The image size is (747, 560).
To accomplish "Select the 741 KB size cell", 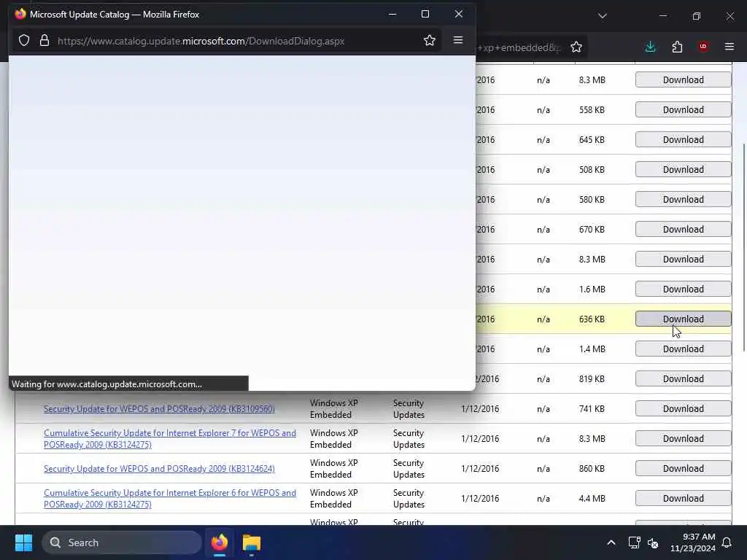I will click(x=592, y=408).
